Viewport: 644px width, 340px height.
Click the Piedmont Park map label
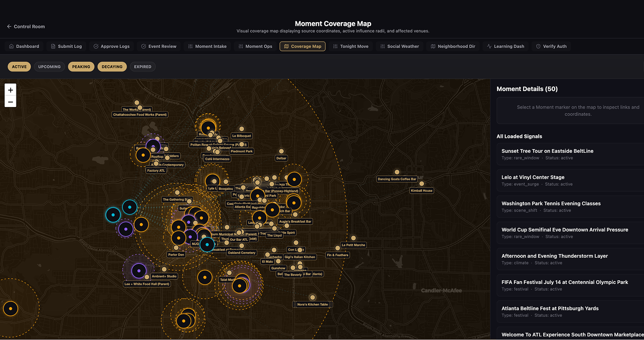coord(242,151)
